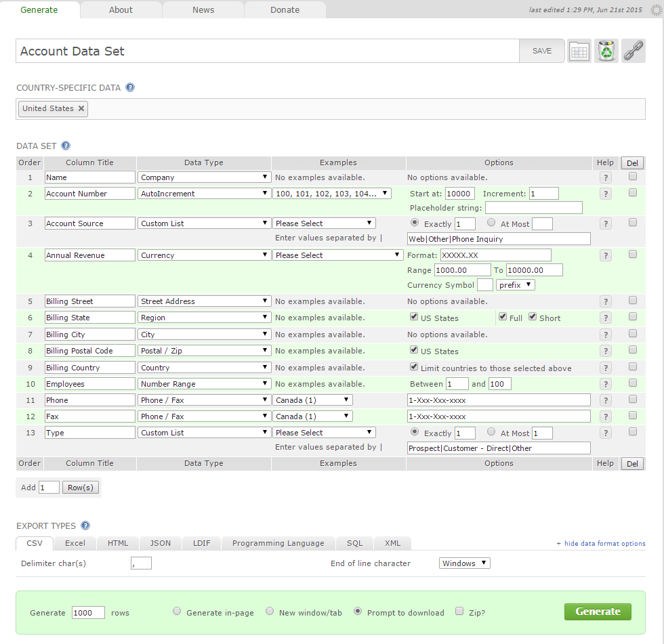Viewport: 664px width, 644px height.
Task: Open currency symbol prefix dropdown
Action: pyautogui.click(x=515, y=285)
